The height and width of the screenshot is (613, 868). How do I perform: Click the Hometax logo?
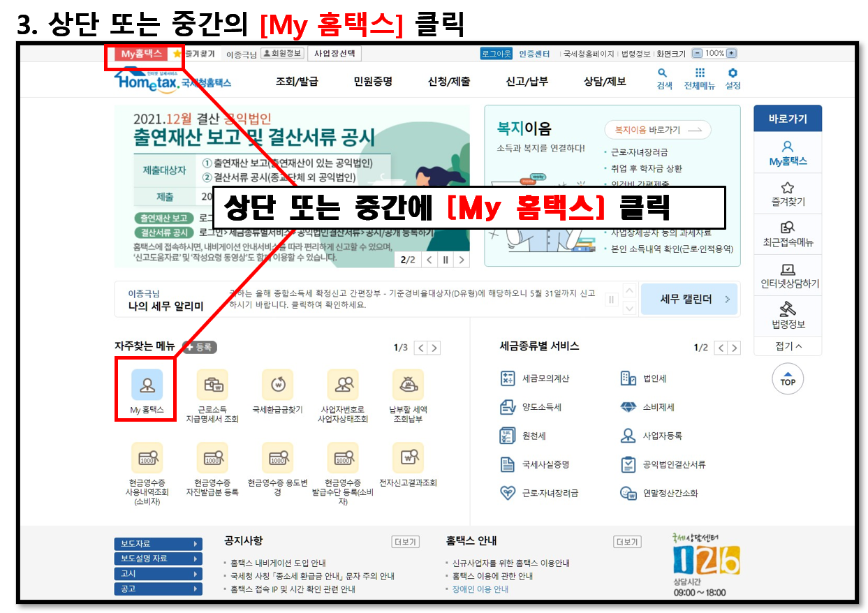point(172,80)
